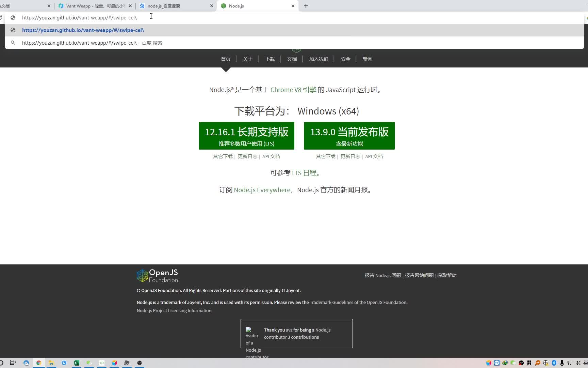The image size is (588, 368).
Task: Click the Bluetooth tray icon
Action: pos(554,363)
